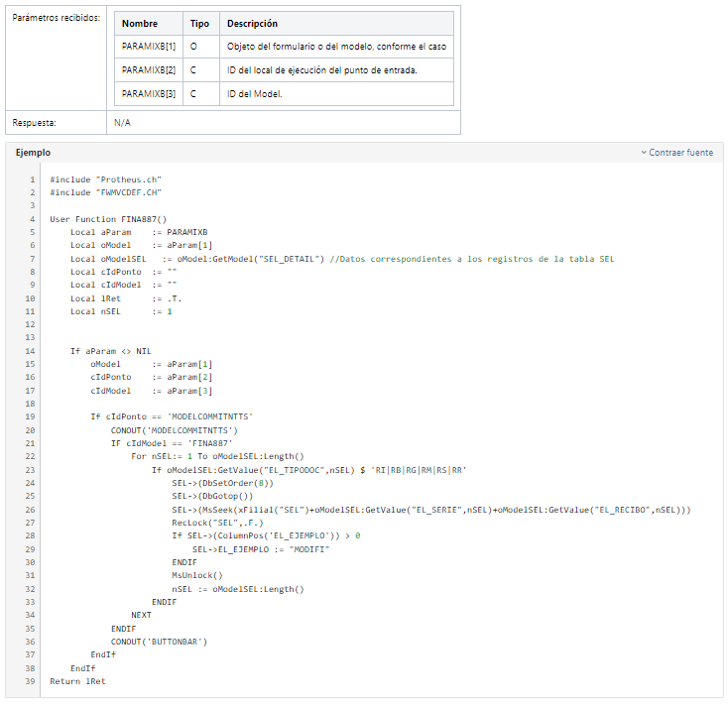The height and width of the screenshot is (708, 728).
Task: Click the type O cell for PARAMIXB[1]
Action: coord(201,47)
